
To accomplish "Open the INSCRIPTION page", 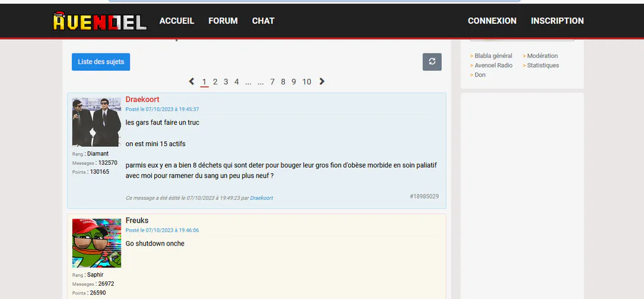I will (x=557, y=21).
